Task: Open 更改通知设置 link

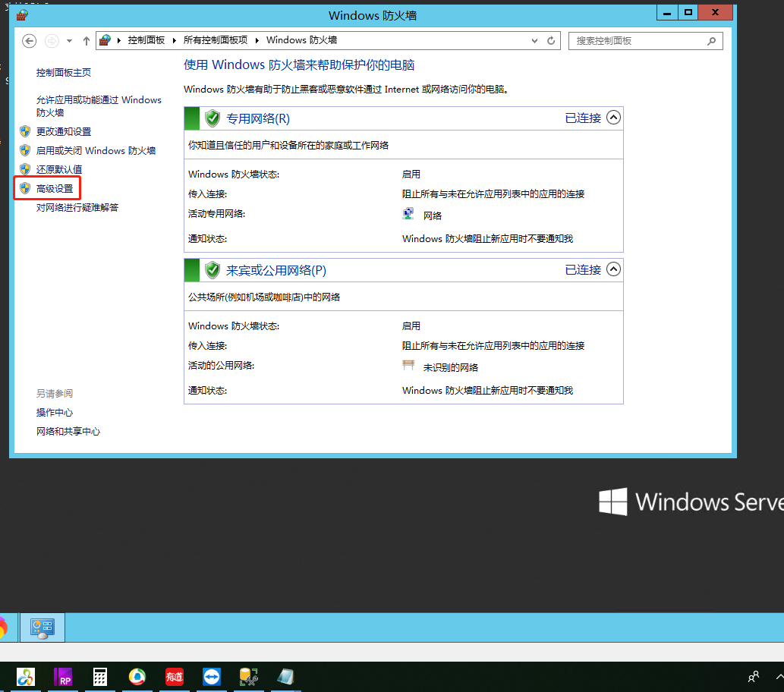Action: [x=64, y=131]
